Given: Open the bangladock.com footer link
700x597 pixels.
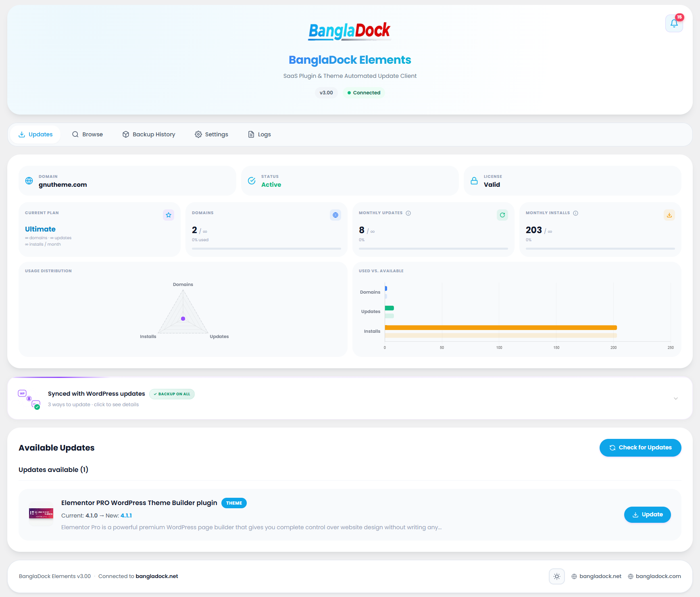Looking at the screenshot, I should (x=654, y=576).
